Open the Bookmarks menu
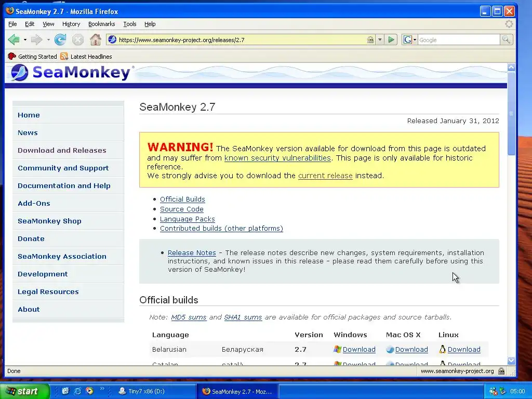The height and width of the screenshot is (399, 532). pos(101,24)
